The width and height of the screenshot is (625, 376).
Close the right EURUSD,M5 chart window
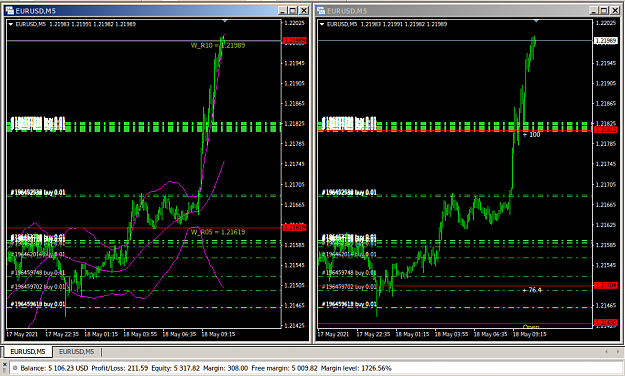coord(615,11)
